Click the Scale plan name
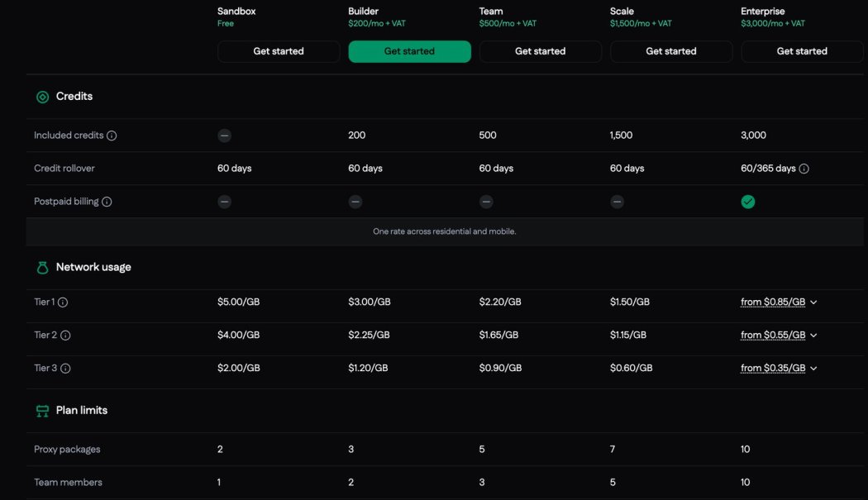The image size is (868, 500). [622, 11]
